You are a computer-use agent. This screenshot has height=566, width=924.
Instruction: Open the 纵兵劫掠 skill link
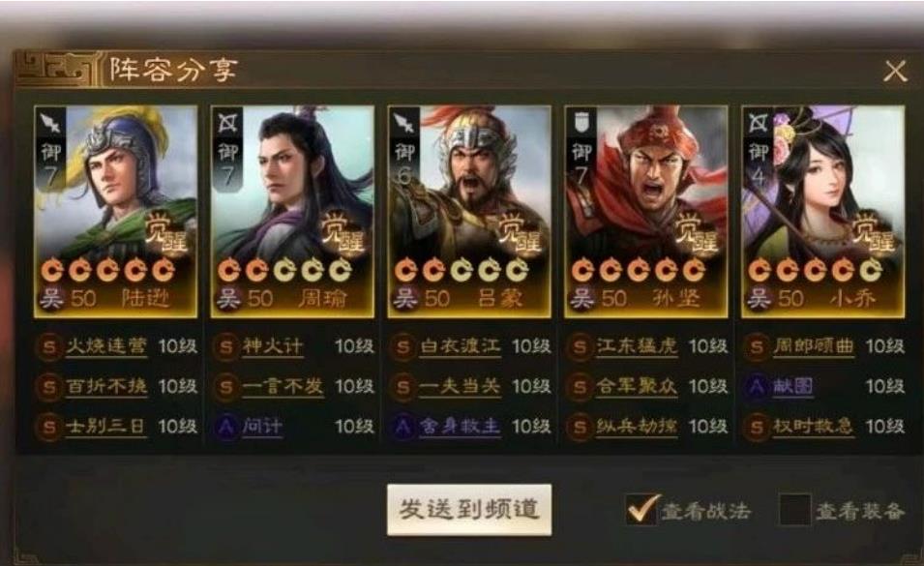pos(637,427)
